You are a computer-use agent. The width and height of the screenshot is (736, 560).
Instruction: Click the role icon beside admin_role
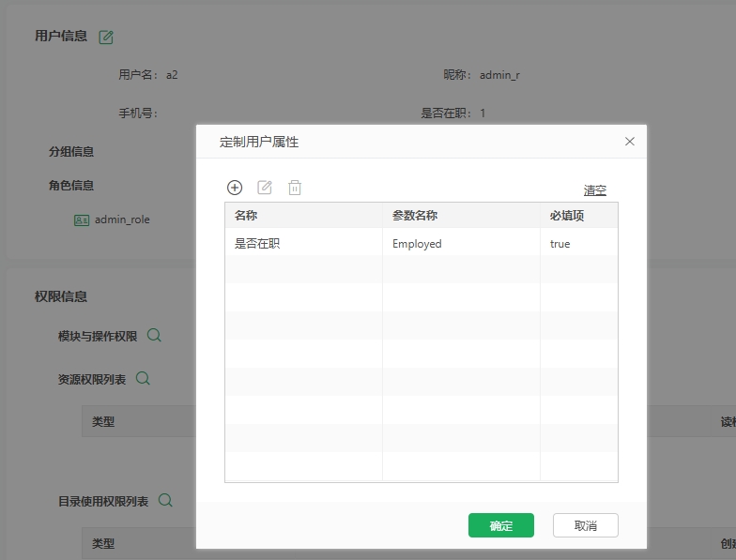tap(82, 219)
